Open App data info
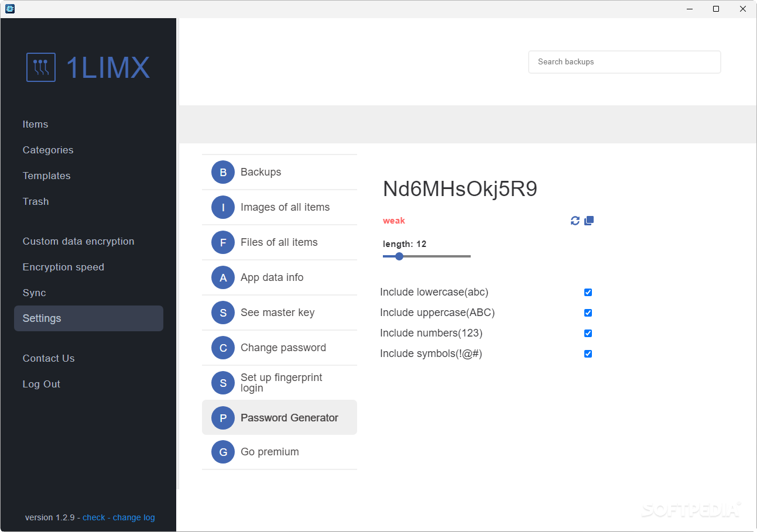This screenshot has height=532, width=757. 279,277
